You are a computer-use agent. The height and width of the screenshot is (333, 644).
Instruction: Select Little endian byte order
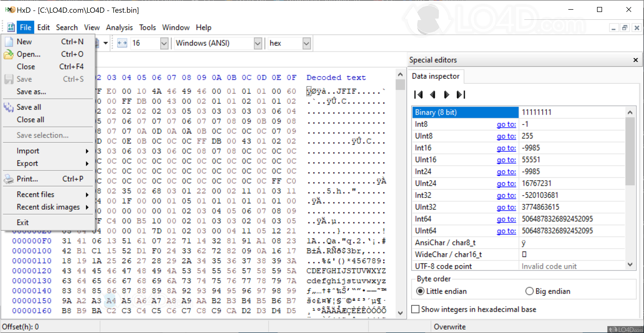(420, 291)
